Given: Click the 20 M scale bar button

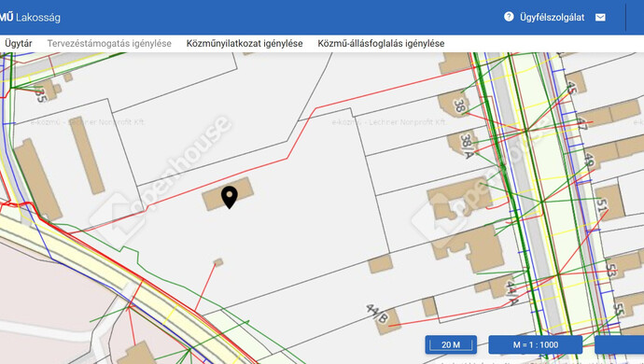Looking at the screenshot, I should pyautogui.click(x=451, y=344).
